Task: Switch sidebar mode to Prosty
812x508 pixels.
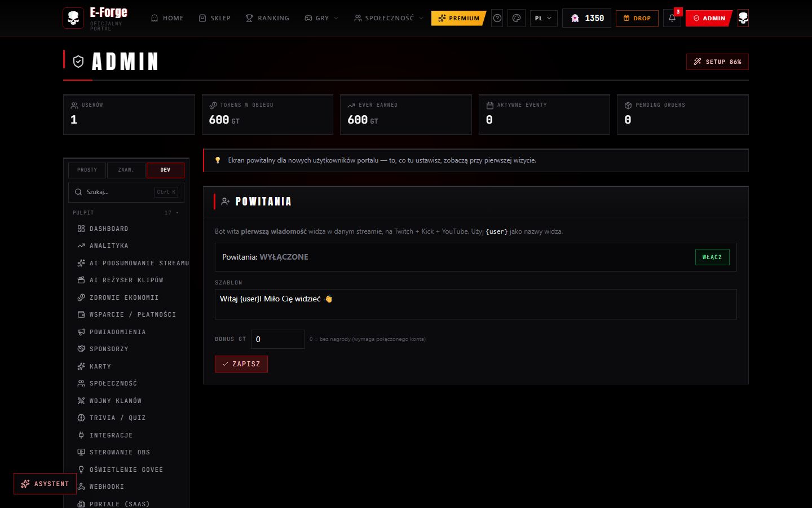Action: tap(87, 170)
